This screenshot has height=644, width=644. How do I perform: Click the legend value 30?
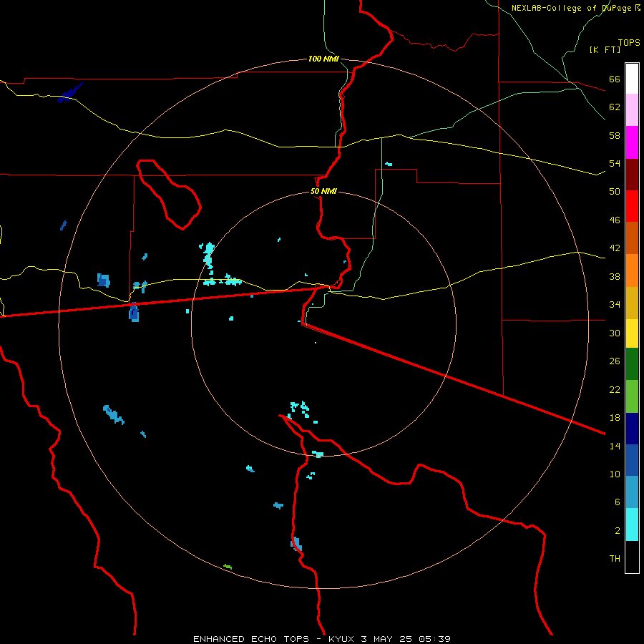tap(615, 333)
